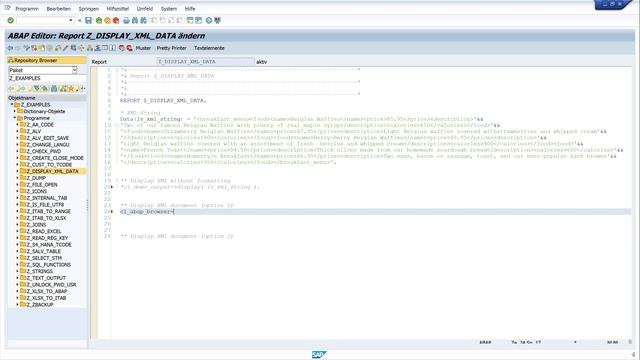Image resolution: width=640 pixels, height=360 pixels.
Task: Create a new session with the window icon
Action: point(190,20)
